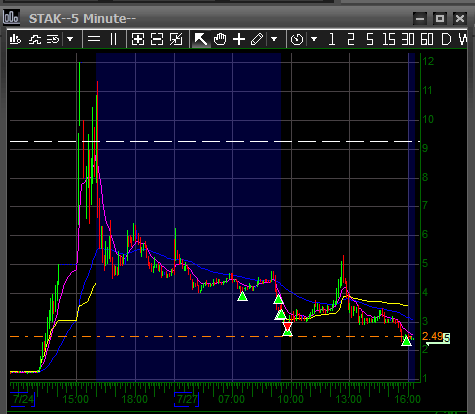This screenshot has height=414, width=475.
Task: Switch to the 5 minute timeframe
Action: click(x=370, y=39)
